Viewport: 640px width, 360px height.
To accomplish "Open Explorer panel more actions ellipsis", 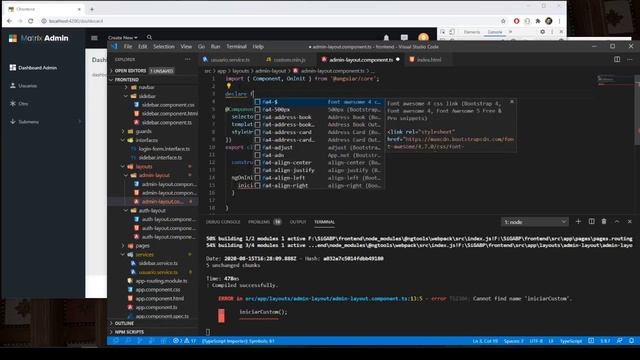I will [x=187, y=59].
